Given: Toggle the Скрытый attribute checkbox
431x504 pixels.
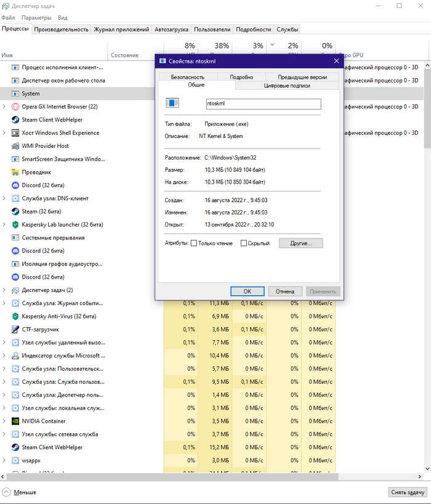Looking at the screenshot, I should pos(244,243).
